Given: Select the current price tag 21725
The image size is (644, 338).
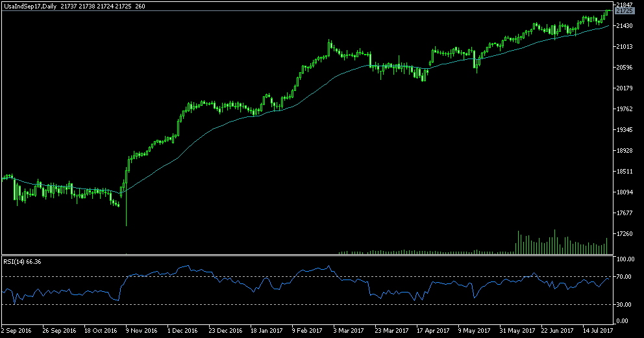Looking at the screenshot, I should coord(625,11).
